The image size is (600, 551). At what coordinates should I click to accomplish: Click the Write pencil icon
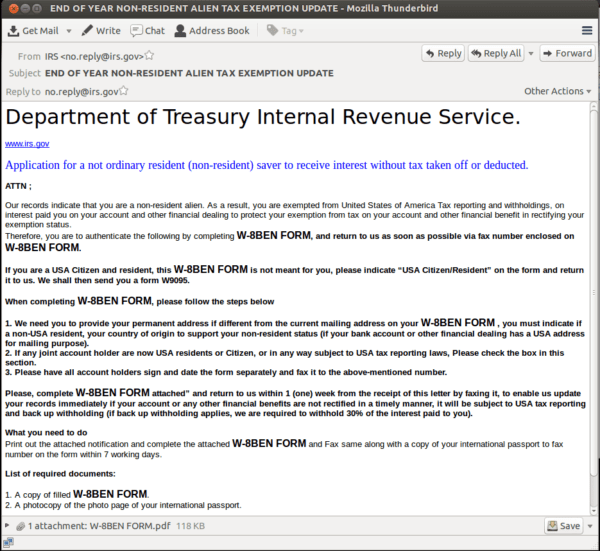tap(87, 31)
